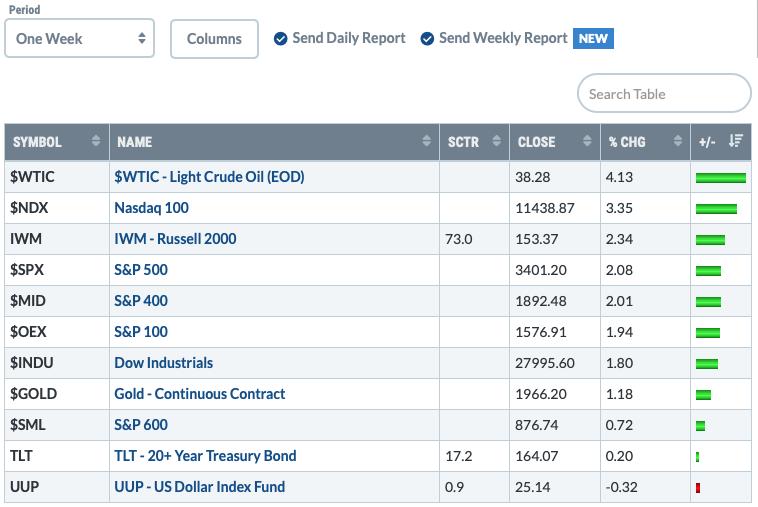Click the SYMBOL column sort arrows
The width and height of the screenshot is (758, 507).
(x=96, y=141)
